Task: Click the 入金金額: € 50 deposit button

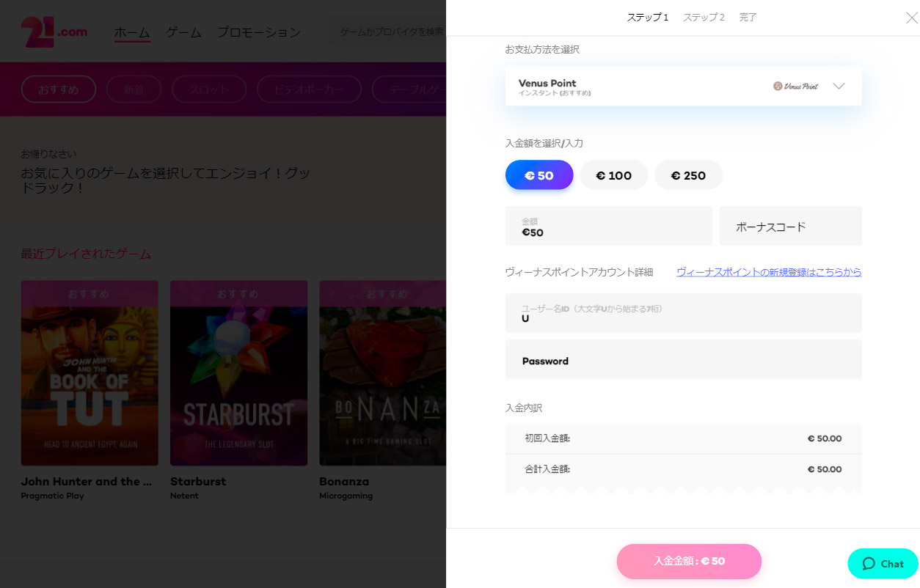Action: pyautogui.click(x=689, y=562)
